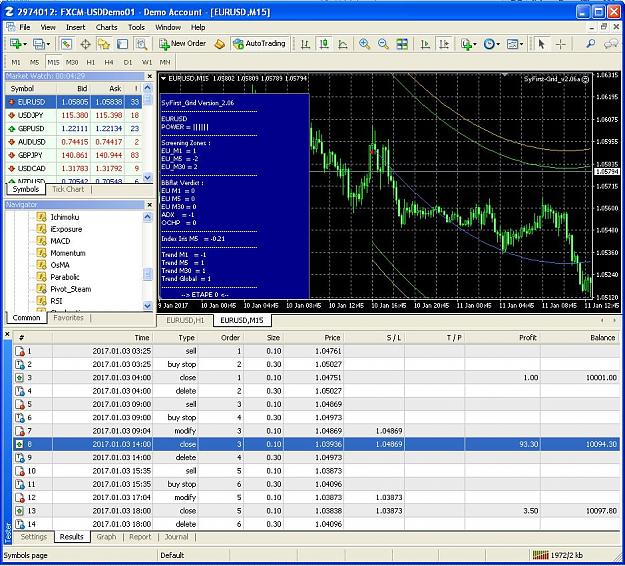The image size is (625, 566).
Task: Expand the templates dropdown arrow
Action: coord(521,44)
